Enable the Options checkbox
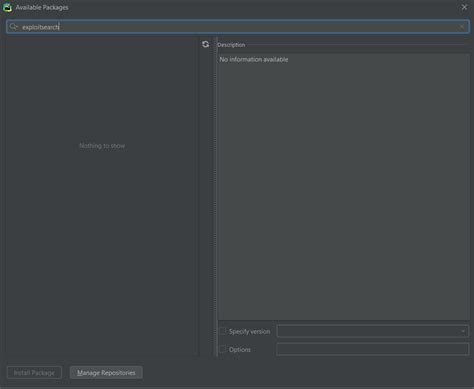 (223, 349)
